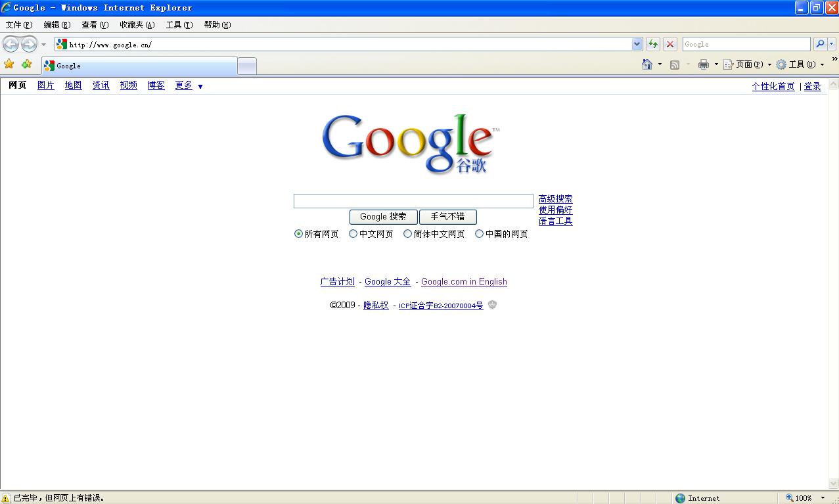839x504 pixels.
Task: Select the 中文网页 radio button
Action: coord(353,234)
